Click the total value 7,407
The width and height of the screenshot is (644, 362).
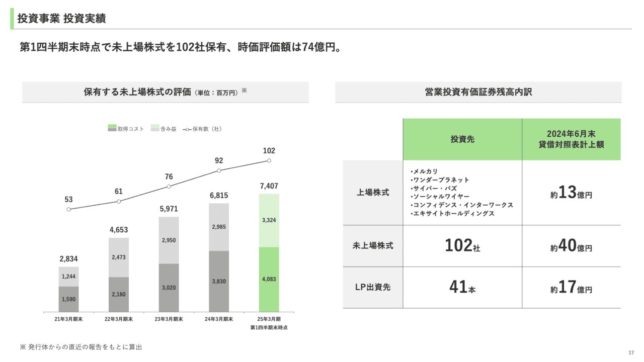269,186
